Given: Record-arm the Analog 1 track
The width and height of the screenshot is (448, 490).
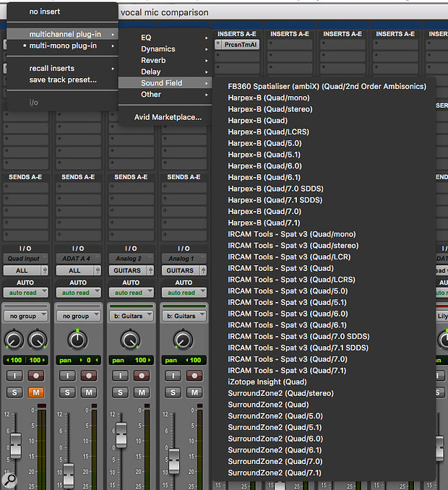Looking at the screenshot, I should pos(194,375).
